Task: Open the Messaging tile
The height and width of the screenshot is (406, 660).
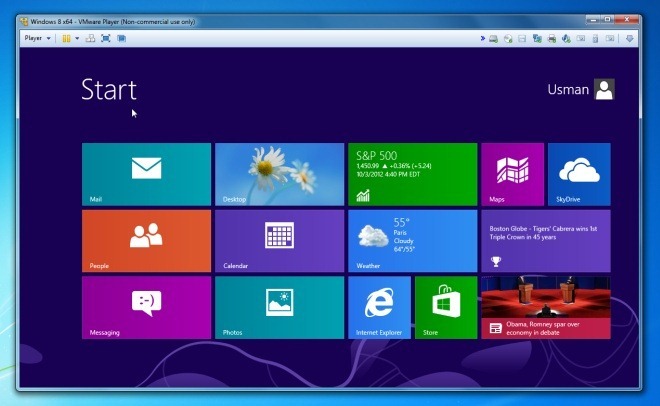Action: point(146,308)
